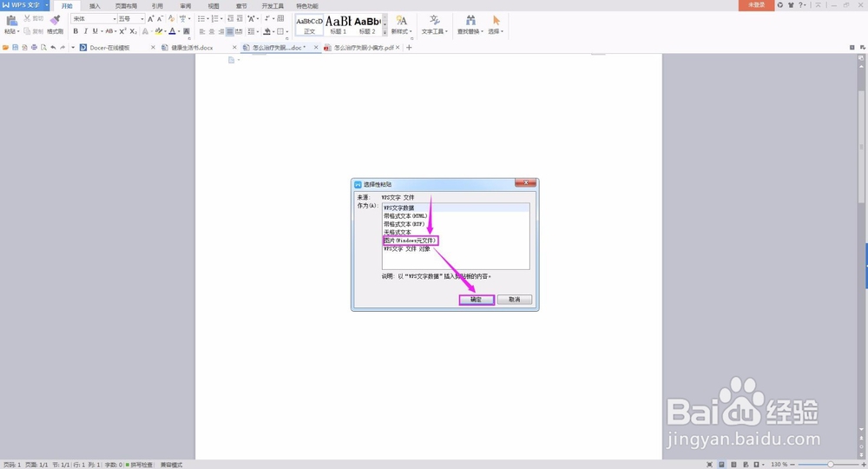Select 图片(Windows元文件) in paste list
The image size is (868, 469).
tap(411, 241)
